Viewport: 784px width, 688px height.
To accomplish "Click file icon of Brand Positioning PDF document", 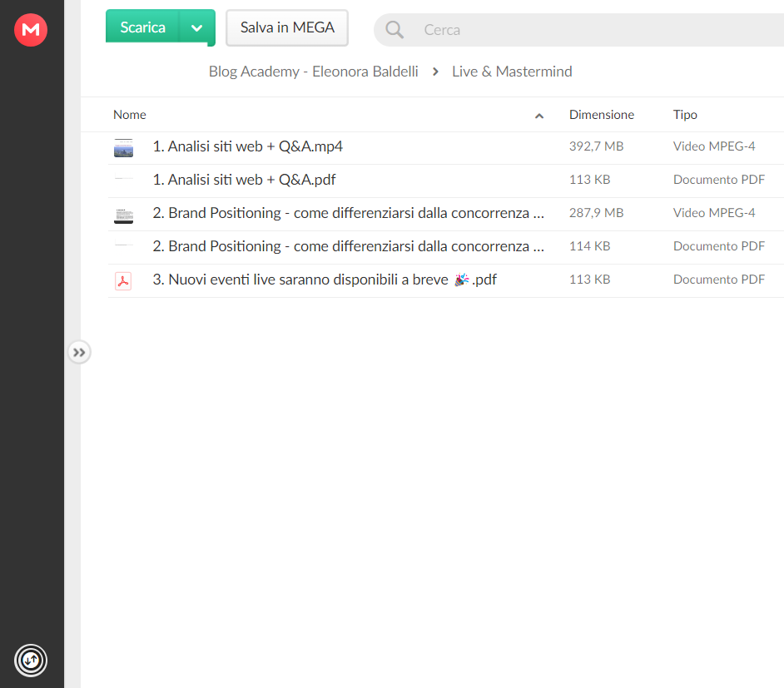I will pyautogui.click(x=123, y=245).
